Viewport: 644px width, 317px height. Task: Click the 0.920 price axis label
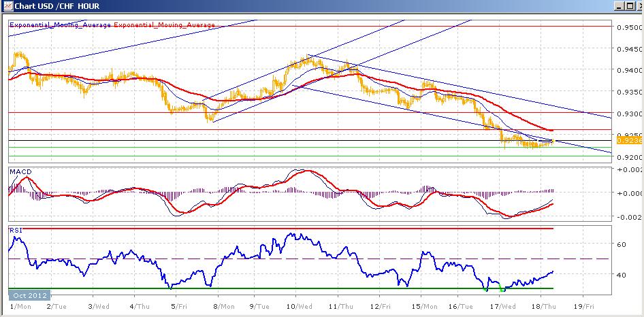(x=630, y=157)
